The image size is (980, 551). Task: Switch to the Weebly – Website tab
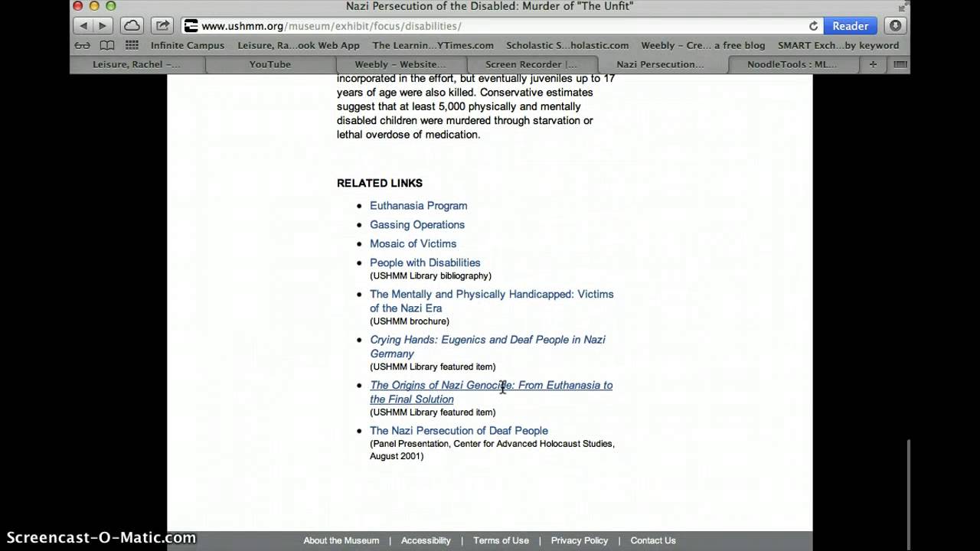click(400, 64)
